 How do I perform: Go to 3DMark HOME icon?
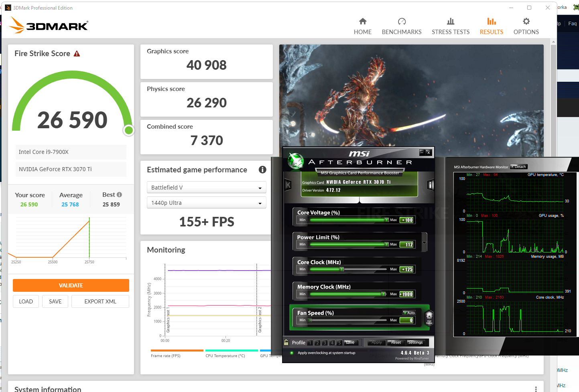[x=363, y=21]
